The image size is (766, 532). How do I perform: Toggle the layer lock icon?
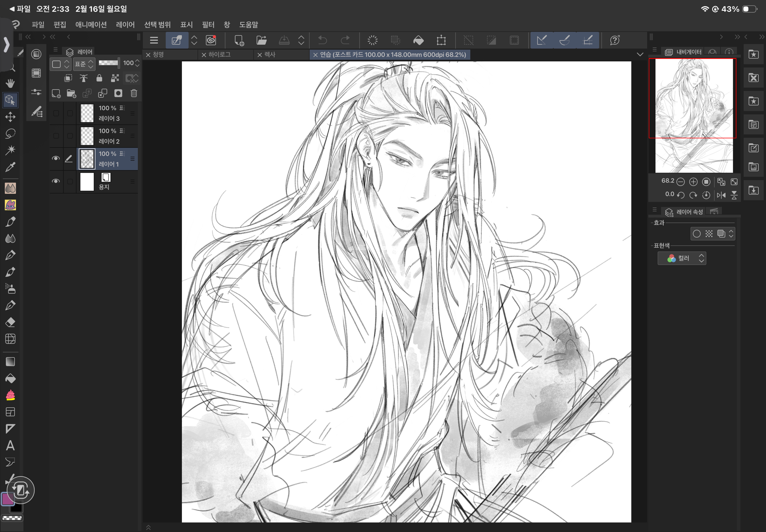[x=99, y=78]
